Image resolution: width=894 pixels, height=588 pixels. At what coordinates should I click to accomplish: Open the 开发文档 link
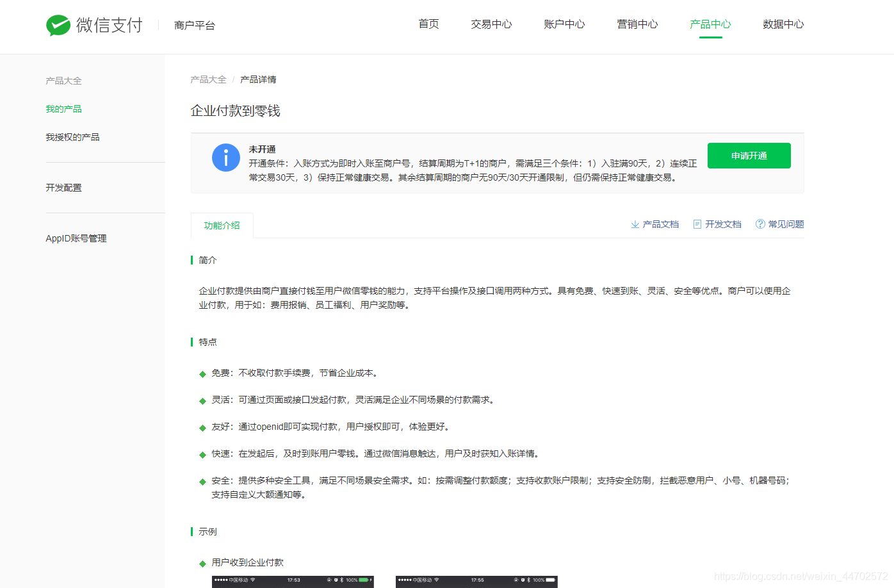coord(724,224)
